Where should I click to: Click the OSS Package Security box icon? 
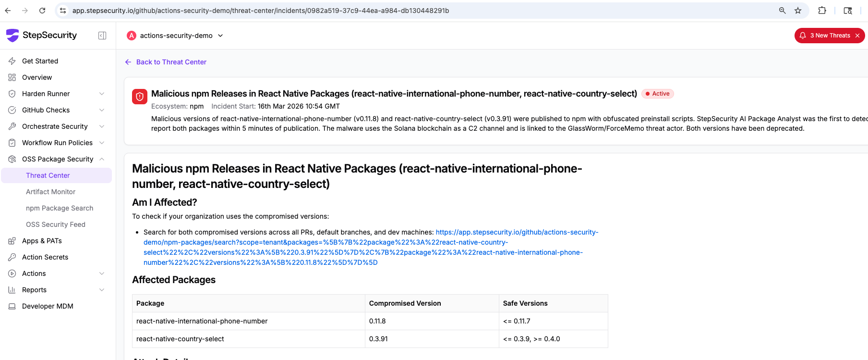pyautogui.click(x=12, y=159)
